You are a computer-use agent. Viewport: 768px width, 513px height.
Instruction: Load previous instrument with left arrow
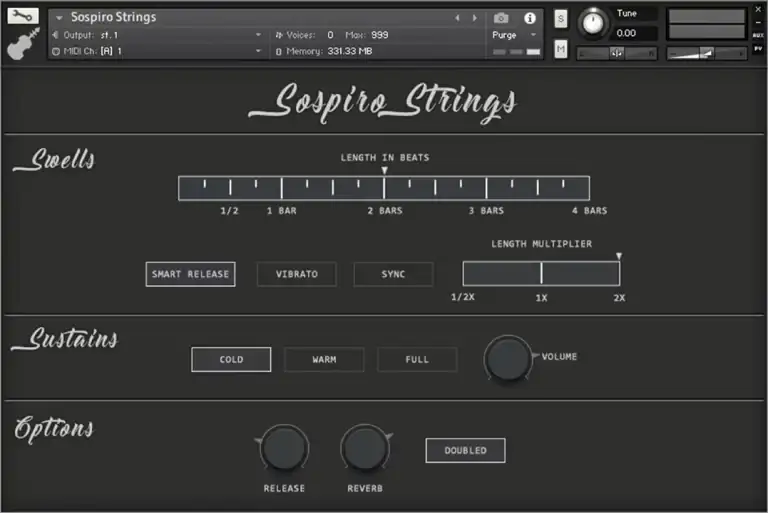(457, 18)
